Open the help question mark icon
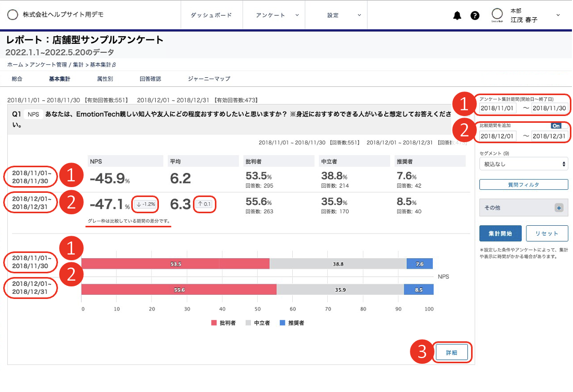 pyautogui.click(x=475, y=15)
